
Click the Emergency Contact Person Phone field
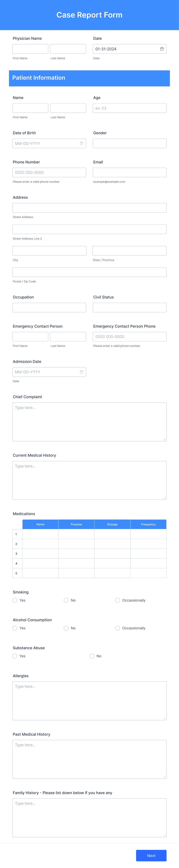[130, 337]
